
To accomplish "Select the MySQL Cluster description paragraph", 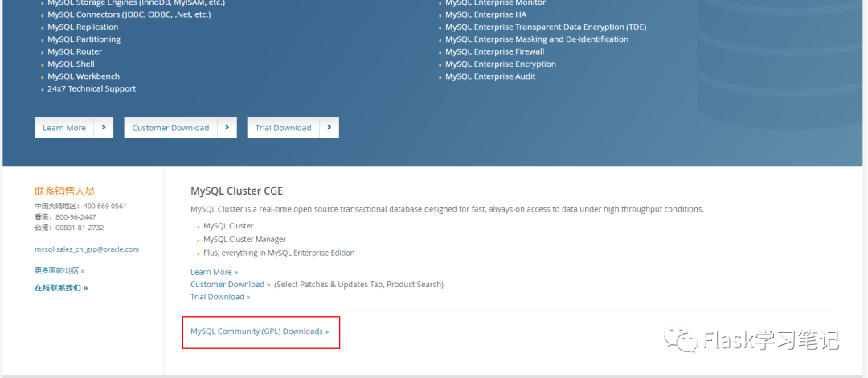I will (x=448, y=209).
